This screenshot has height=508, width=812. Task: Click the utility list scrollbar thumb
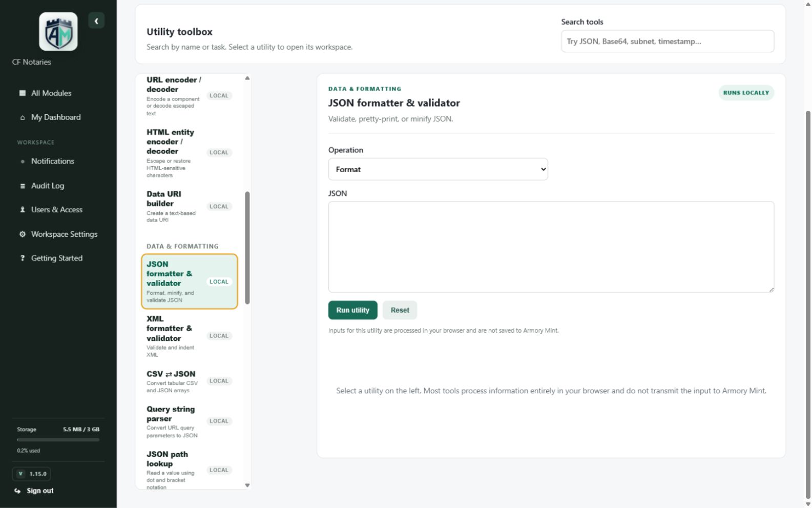[247, 248]
